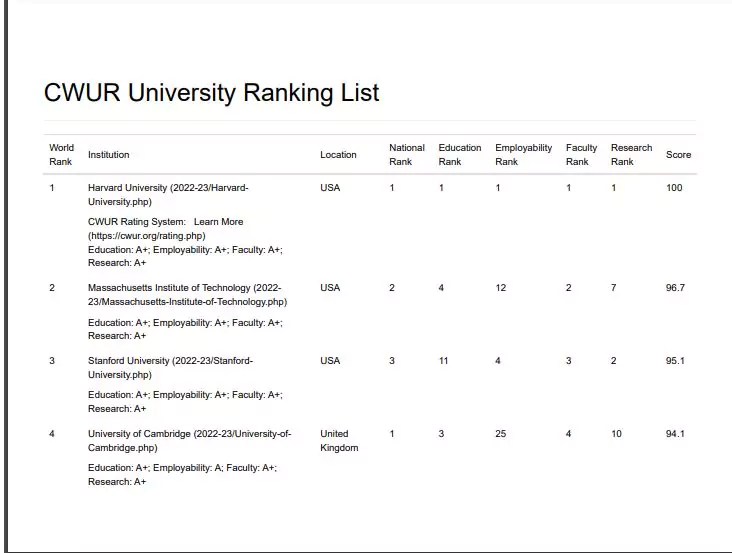The image size is (732, 553).
Task: Click USA location in Stanford row
Action: point(330,361)
